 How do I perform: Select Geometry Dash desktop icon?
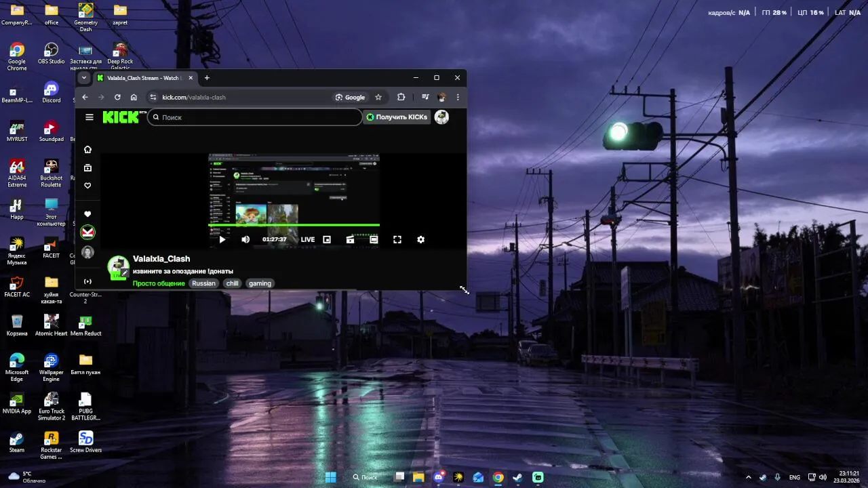click(85, 17)
